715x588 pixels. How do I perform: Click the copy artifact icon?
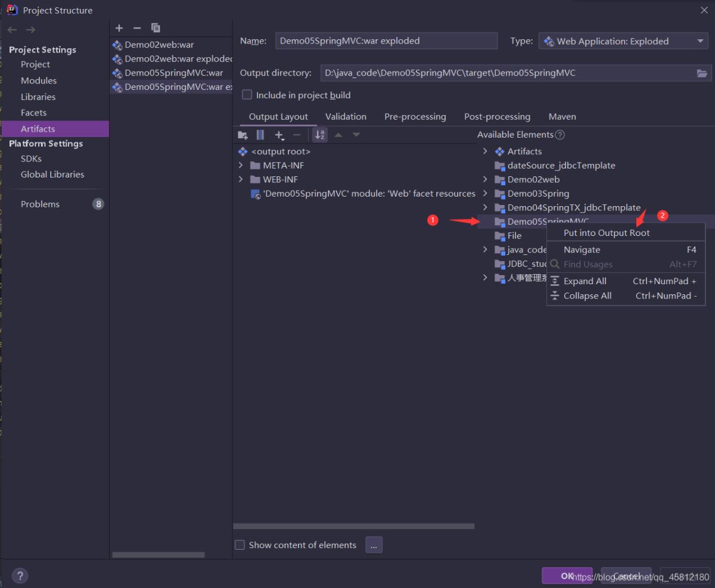156,28
